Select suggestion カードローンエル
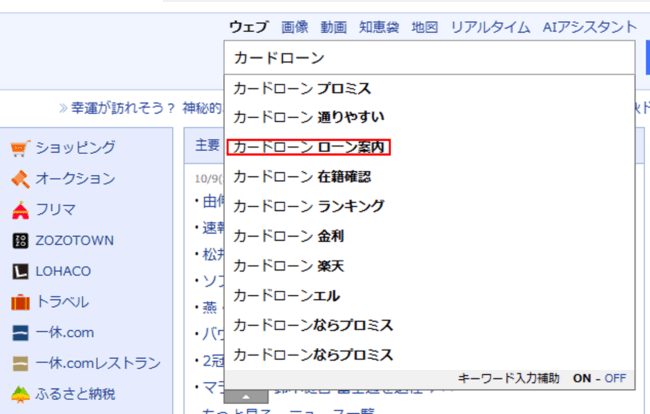The height and width of the screenshot is (414, 650). point(429,295)
